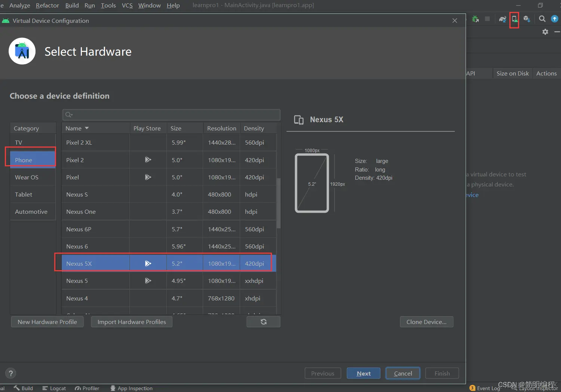Sort by the Play Store column header
Image resolution: width=561 pixels, height=392 pixels.
(148, 128)
